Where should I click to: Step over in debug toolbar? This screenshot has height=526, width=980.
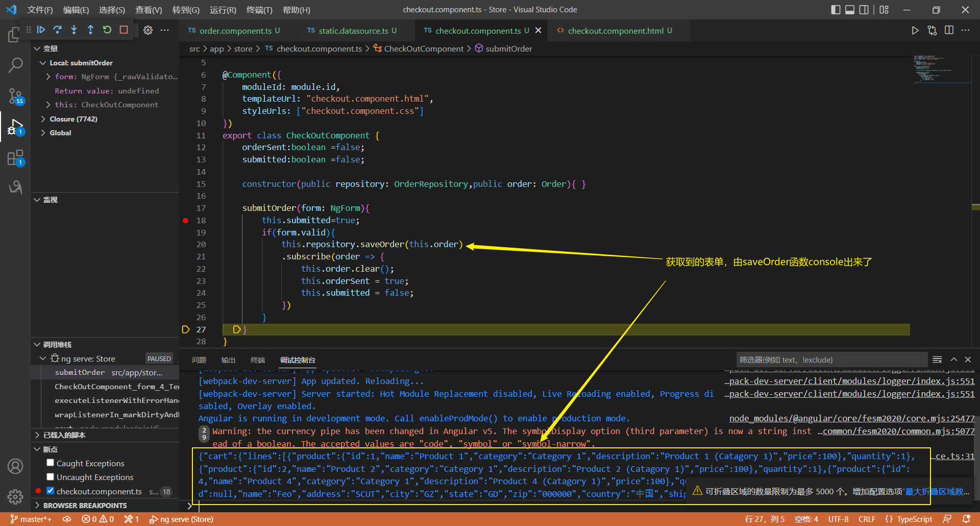[58, 30]
